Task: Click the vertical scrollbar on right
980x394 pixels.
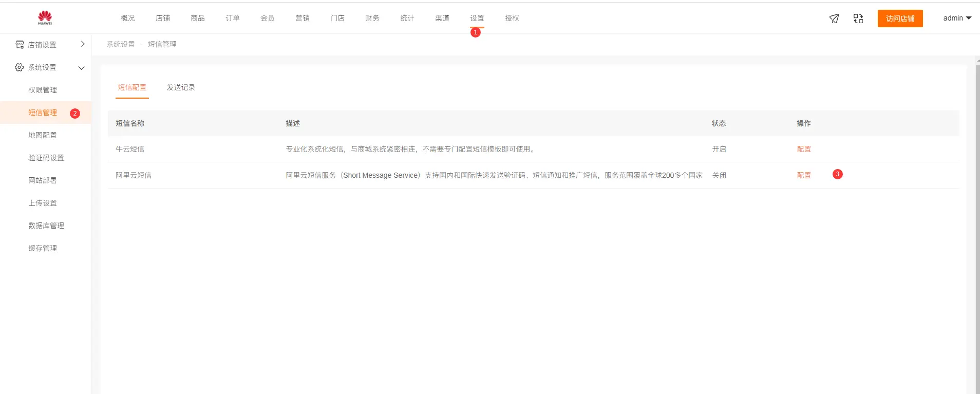Action: [x=977, y=226]
